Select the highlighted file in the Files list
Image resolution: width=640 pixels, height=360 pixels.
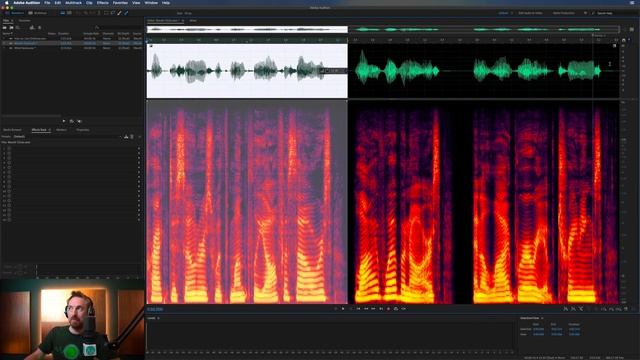tap(71, 43)
